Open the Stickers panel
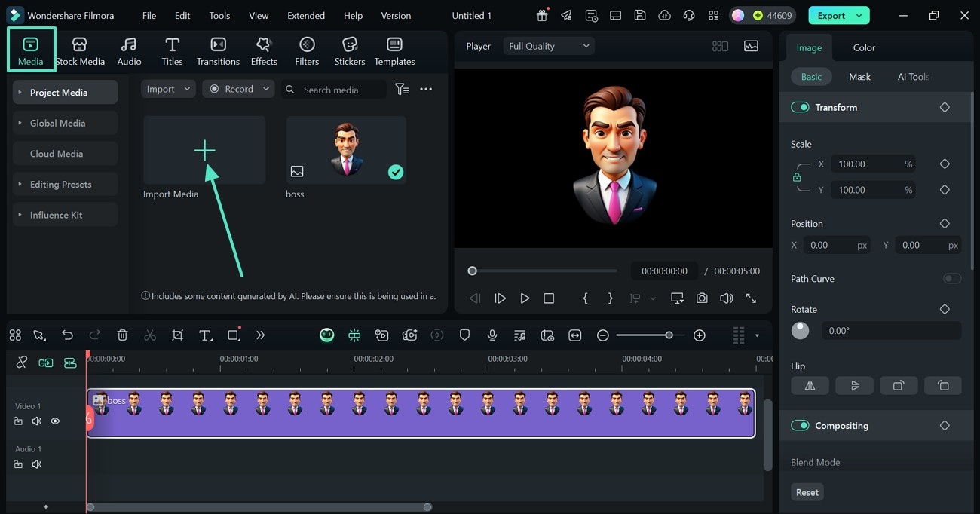 pyautogui.click(x=350, y=50)
